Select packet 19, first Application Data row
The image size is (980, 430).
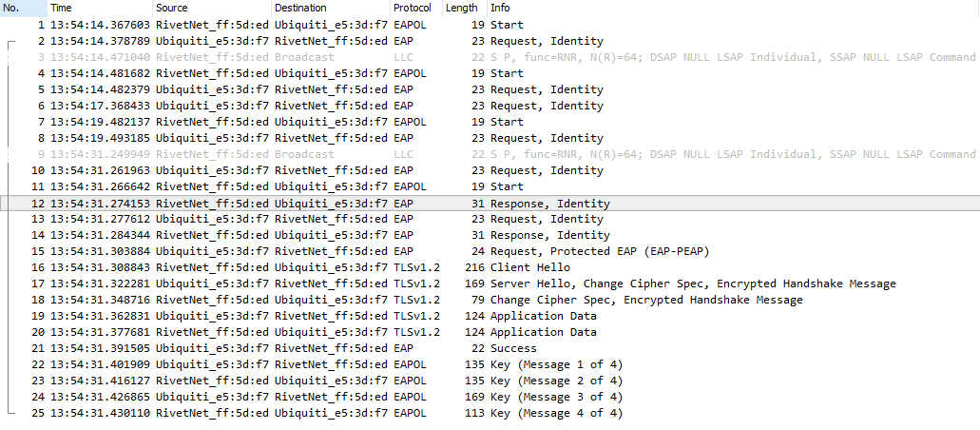click(543, 316)
